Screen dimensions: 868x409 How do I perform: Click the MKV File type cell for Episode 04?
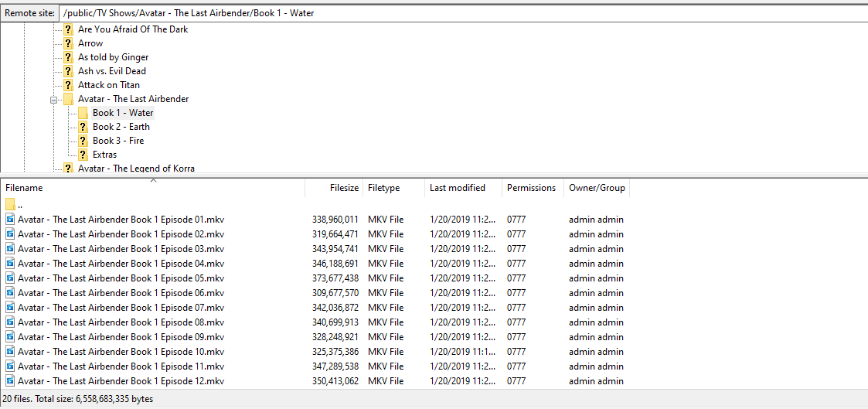(386, 264)
